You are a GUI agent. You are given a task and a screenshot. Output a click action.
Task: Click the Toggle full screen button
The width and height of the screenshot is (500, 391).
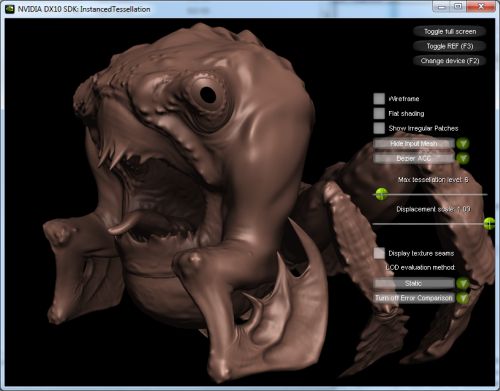(x=449, y=32)
